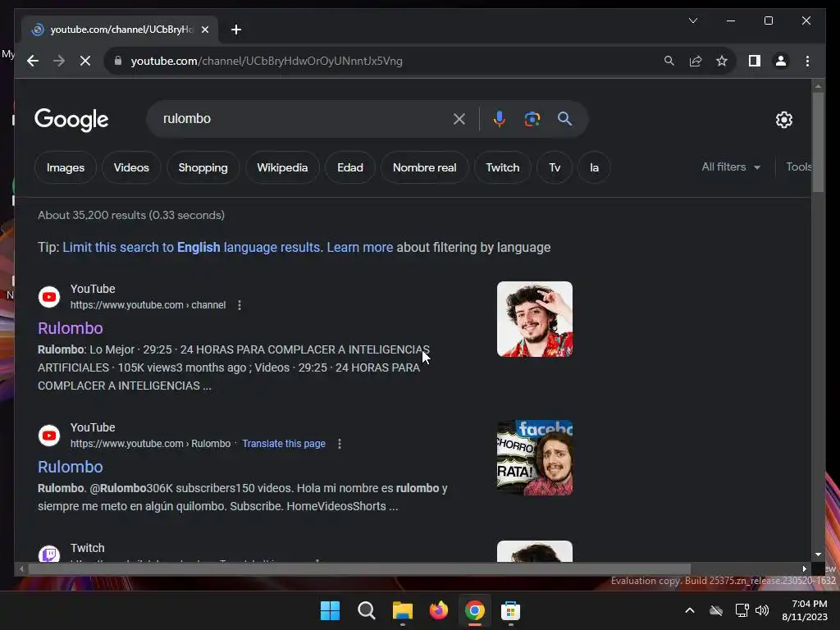Image resolution: width=840 pixels, height=630 pixels.
Task: Click the Chrome taskbar icon
Action: 475,610
